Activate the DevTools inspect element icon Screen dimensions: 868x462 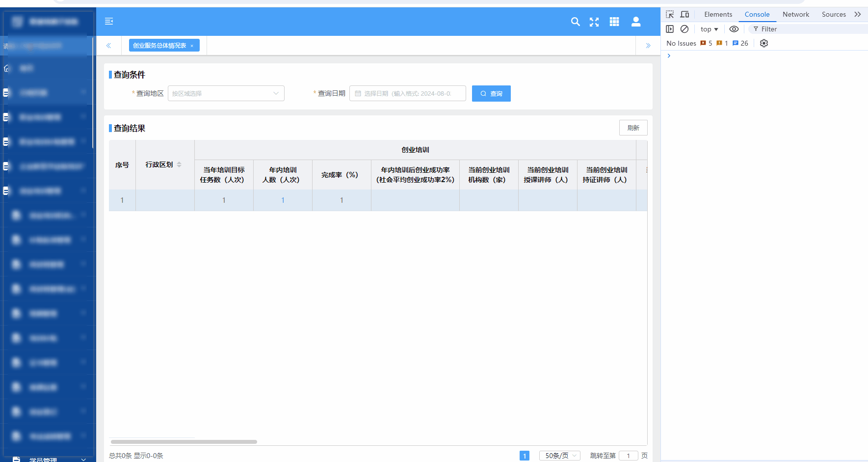(x=670, y=14)
